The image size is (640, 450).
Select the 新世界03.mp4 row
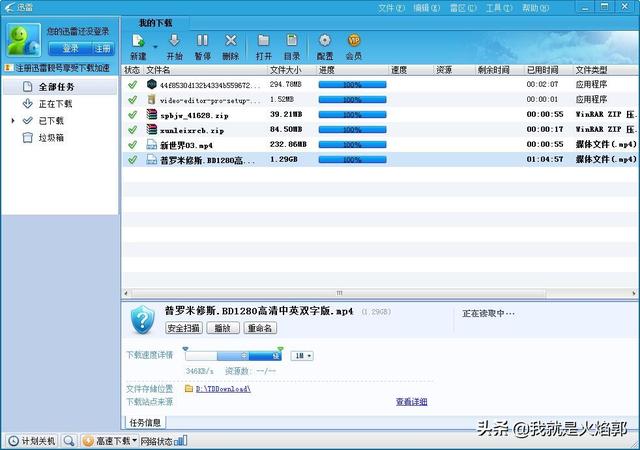(x=380, y=145)
